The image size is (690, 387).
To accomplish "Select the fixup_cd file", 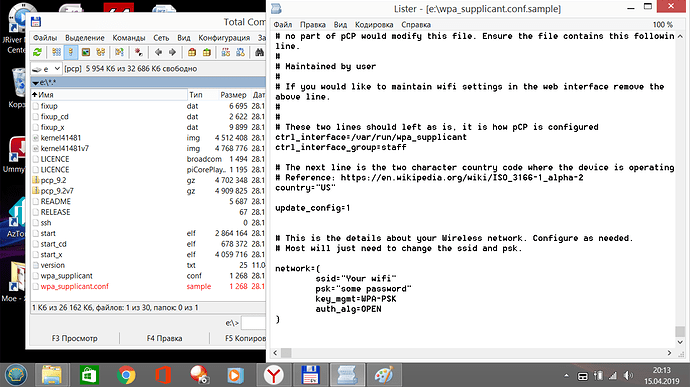I will (148, 117).
